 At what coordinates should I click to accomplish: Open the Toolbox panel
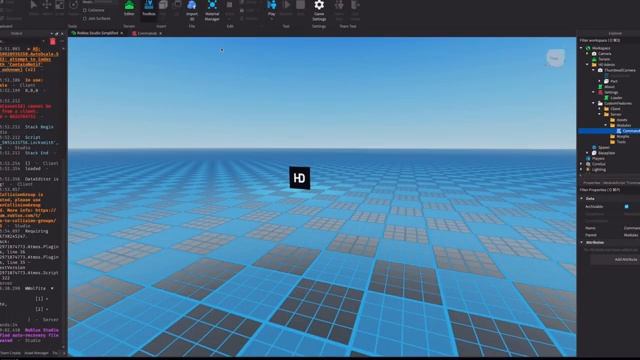point(149,8)
